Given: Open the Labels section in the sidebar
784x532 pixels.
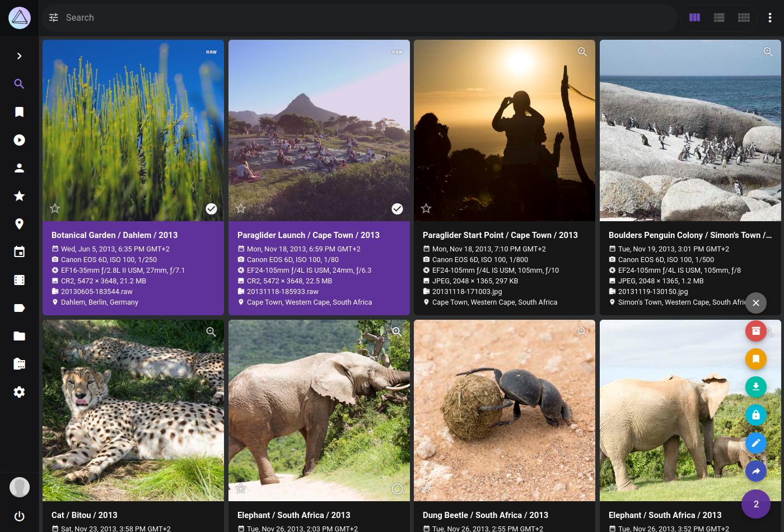Looking at the screenshot, I should [x=19, y=308].
